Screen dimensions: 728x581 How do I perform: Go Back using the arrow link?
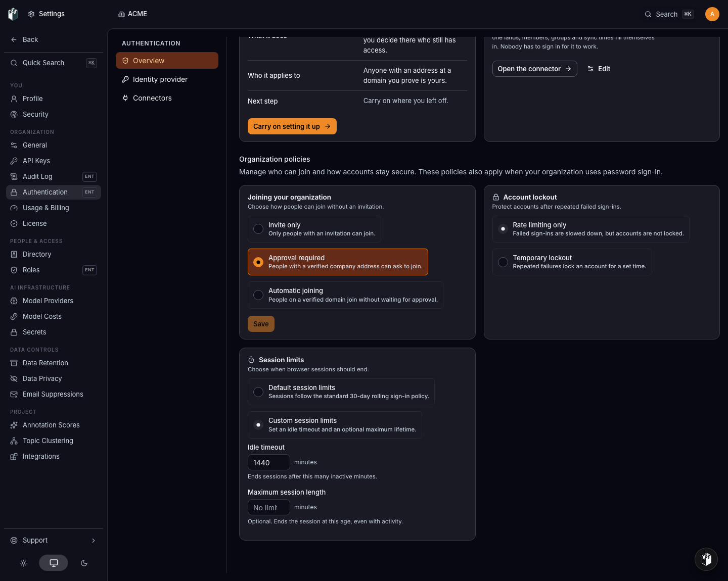pyautogui.click(x=24, y=39)
